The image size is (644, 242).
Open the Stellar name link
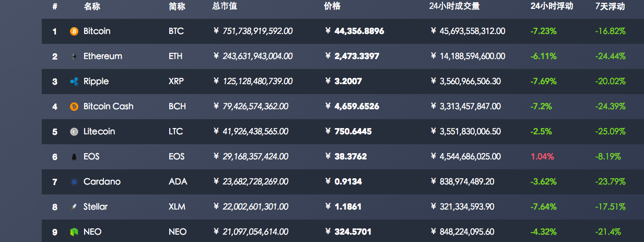point(96,207)
